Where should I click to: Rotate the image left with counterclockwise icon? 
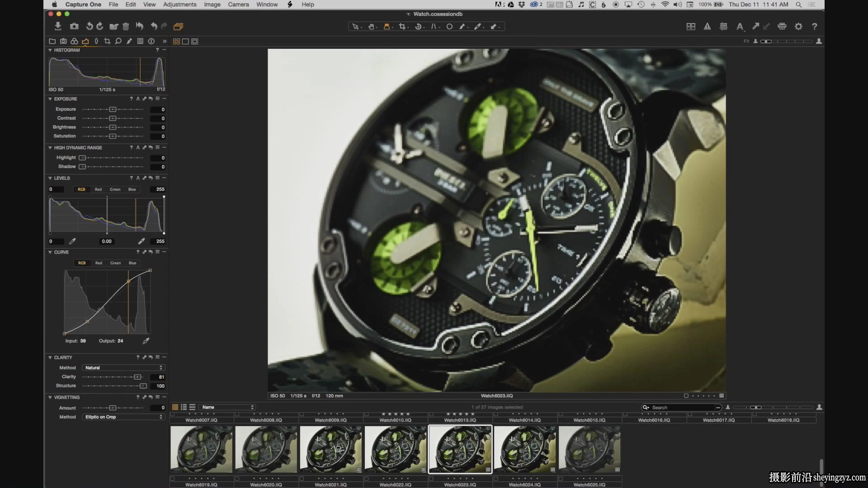tap(90, 26)
